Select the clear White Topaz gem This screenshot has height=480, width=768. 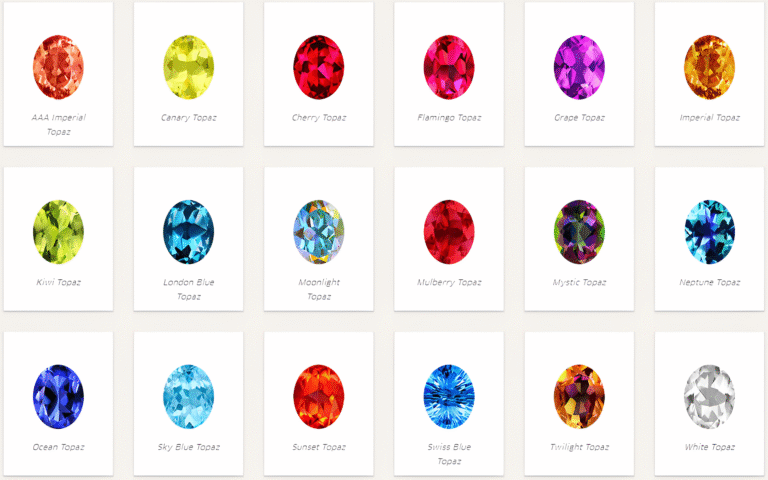coord(710,396)
